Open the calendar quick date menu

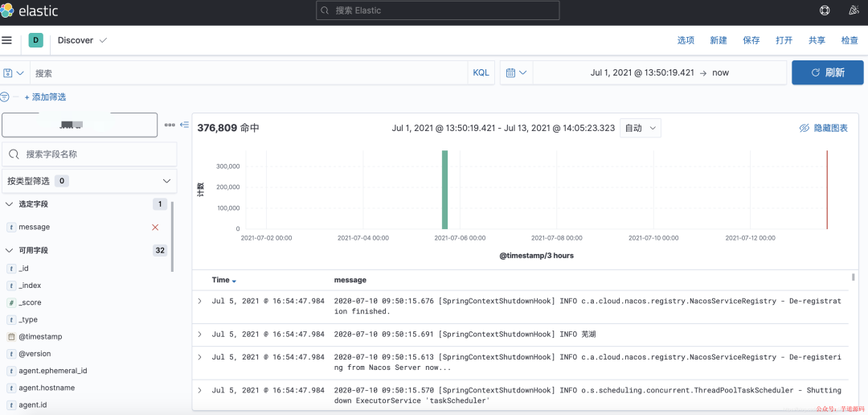coord(516,72)
